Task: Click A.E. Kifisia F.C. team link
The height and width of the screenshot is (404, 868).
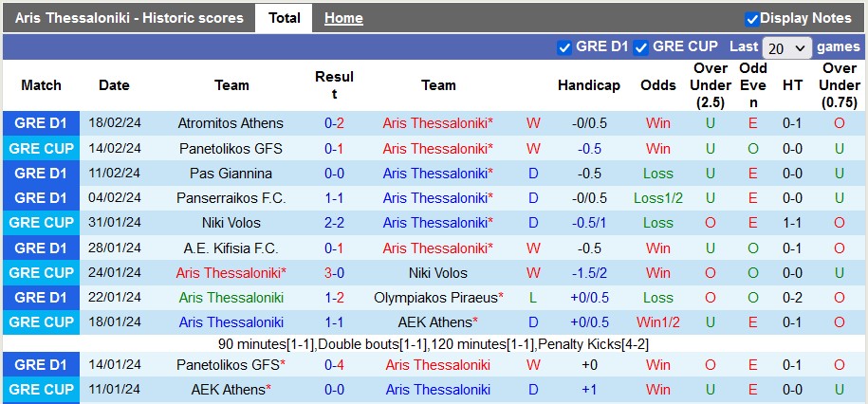Action: coord(231,248)
